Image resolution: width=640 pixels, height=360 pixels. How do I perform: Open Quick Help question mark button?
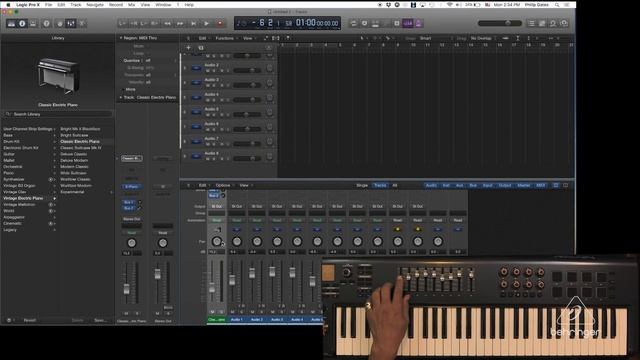(47, 24)
